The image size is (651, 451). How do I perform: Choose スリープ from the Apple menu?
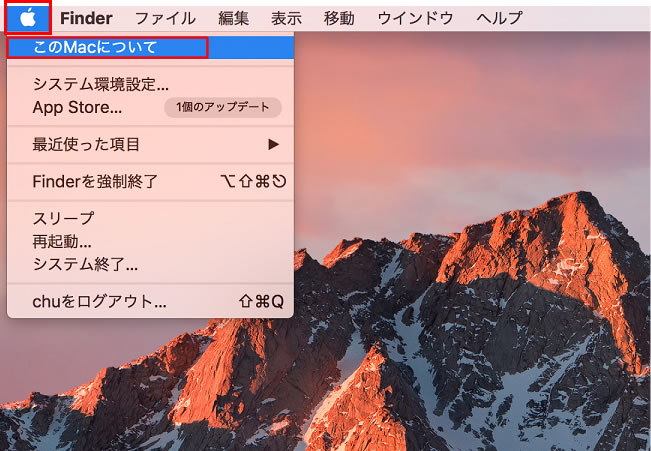coord(150,218)
